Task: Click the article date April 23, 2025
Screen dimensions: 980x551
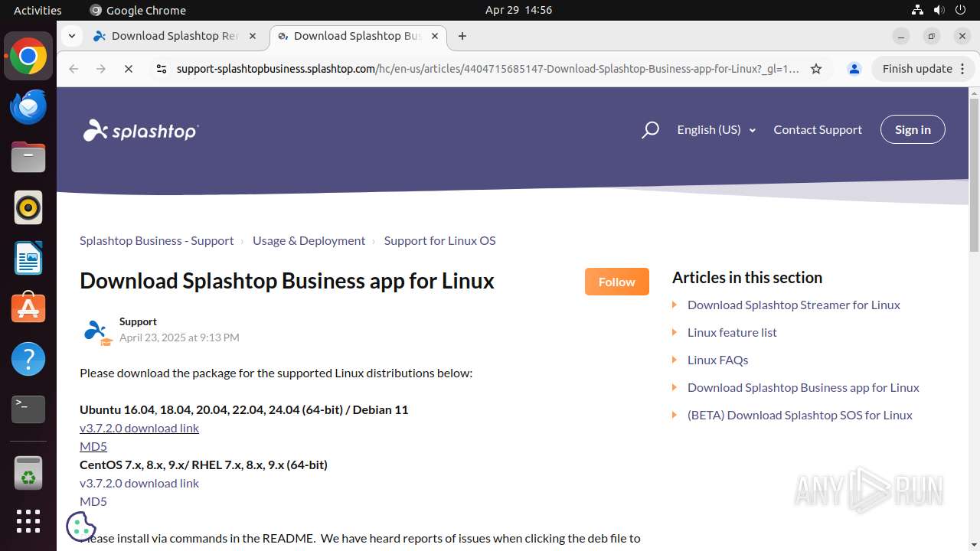Action: tap(179, 337)
